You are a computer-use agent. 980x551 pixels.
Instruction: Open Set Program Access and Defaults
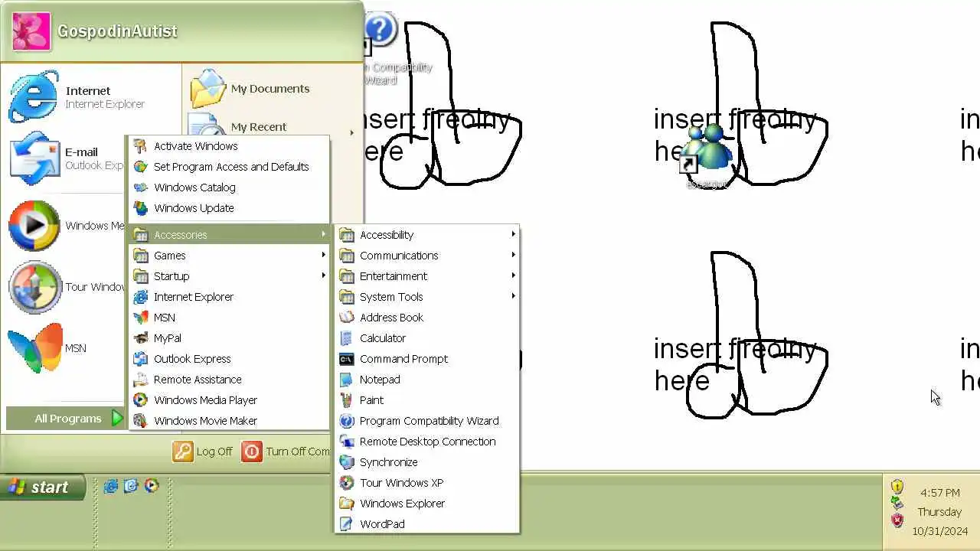point(230,167)
